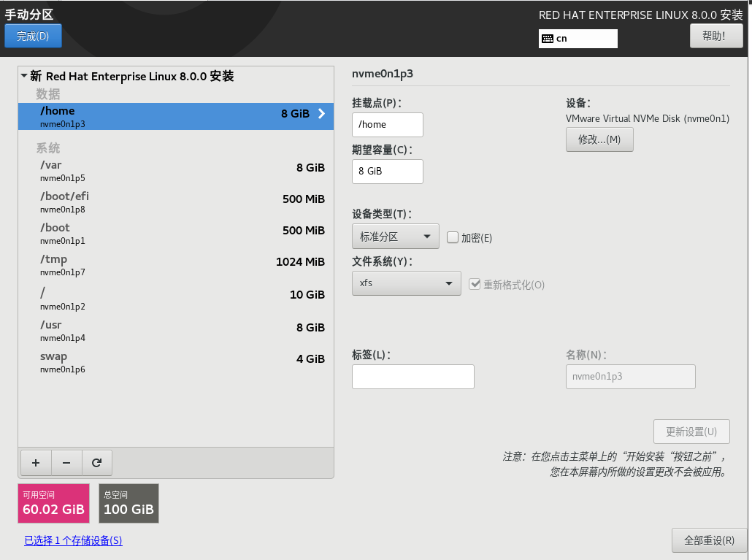
Task: Click the 名称(N) nvme0n1p3 name field
Action: tap(631, 377)
